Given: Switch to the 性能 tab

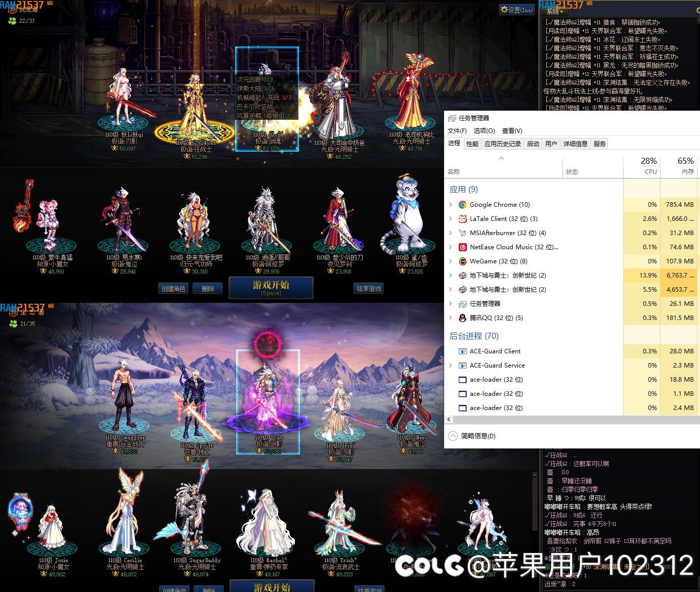Looking at the screenshot, I should coord(472,144).
